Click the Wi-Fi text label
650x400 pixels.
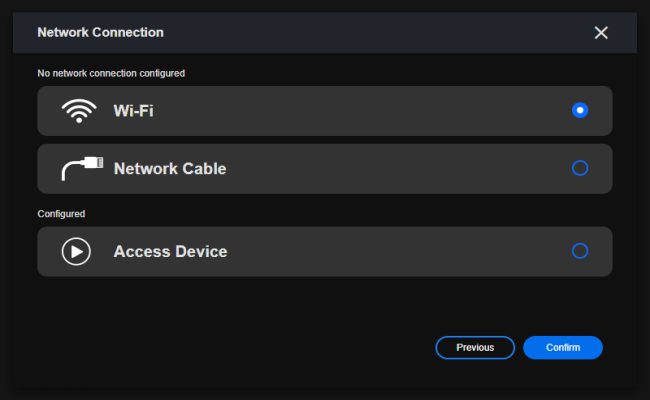pos(133,111)
